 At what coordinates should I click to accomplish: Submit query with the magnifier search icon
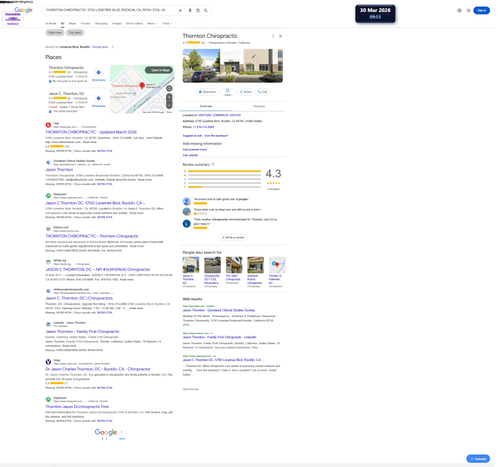coord(206,10)
